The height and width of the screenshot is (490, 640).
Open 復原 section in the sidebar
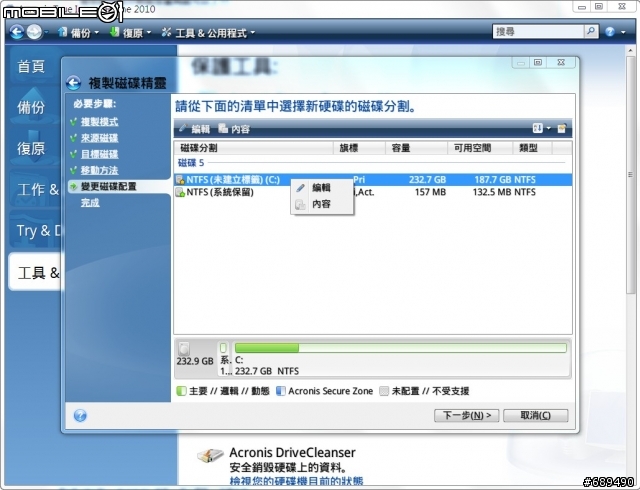point(31,148)
